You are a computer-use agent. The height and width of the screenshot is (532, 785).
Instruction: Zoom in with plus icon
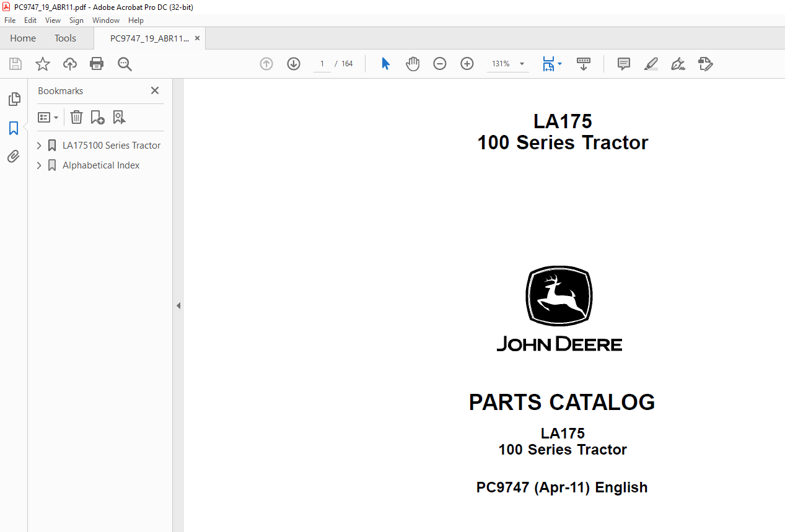click(x=467, y=64)
